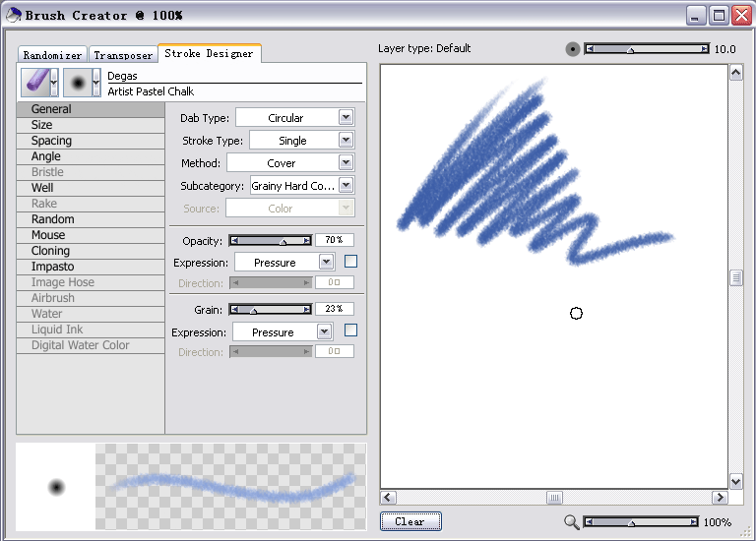Switch to the Randomizer tab
756x541 pixels.
(x=52, y=55)
